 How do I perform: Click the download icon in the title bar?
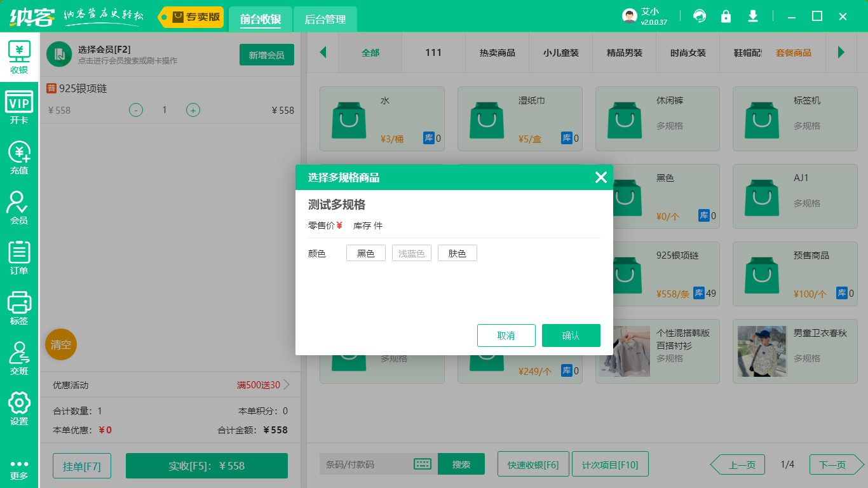pyautogui.click(x=753, y=16)
